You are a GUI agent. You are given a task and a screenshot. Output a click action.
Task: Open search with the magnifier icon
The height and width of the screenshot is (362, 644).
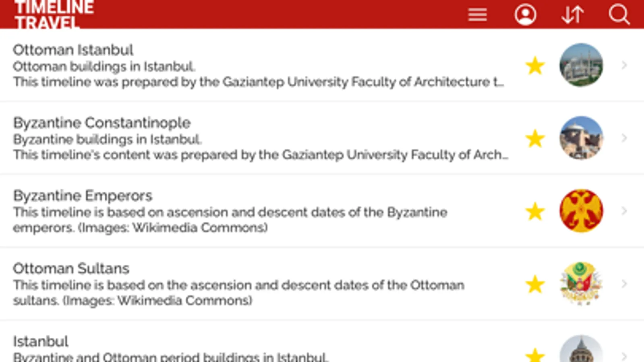619,15
